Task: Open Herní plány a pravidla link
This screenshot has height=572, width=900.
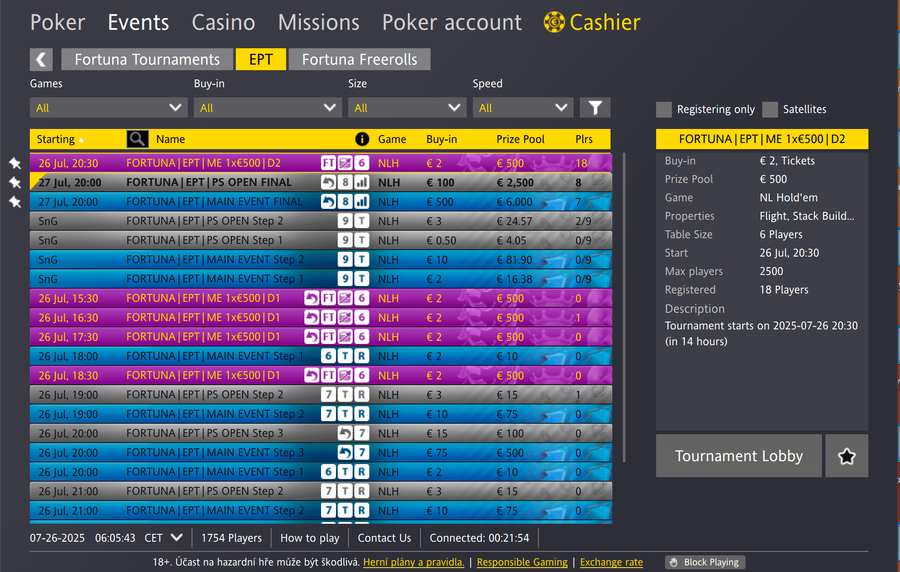Action: tap(413, 562)
